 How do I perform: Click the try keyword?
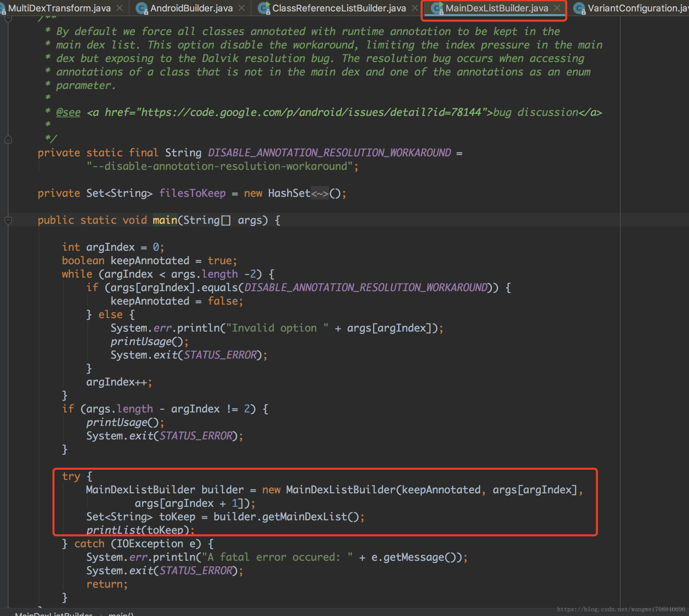pyautogui.click(x=71, y=476)
